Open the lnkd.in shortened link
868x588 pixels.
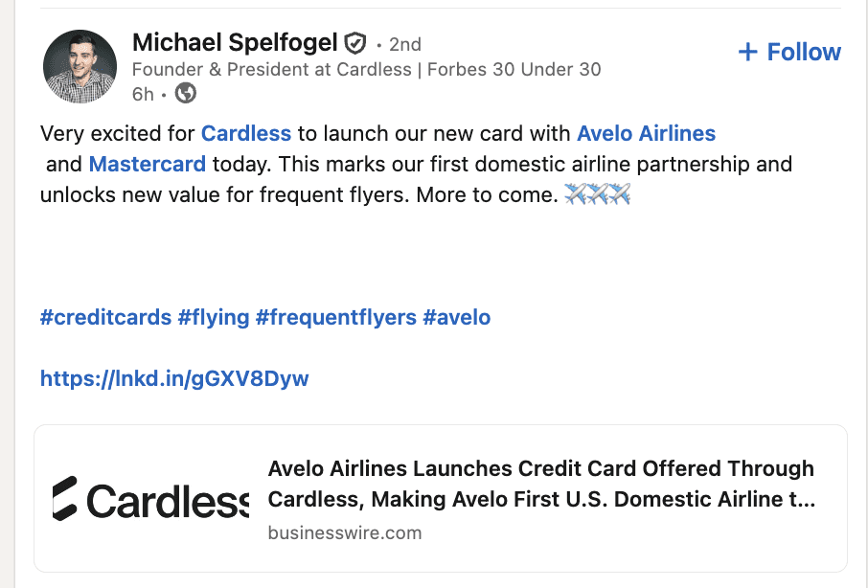173,378
